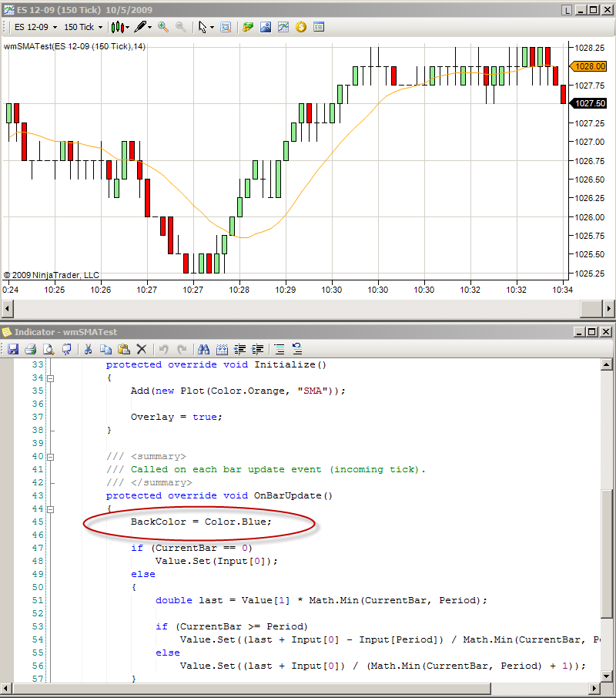Click the 'Overlay = true;' code line
The image size is (616, 698).
(176, 417)
